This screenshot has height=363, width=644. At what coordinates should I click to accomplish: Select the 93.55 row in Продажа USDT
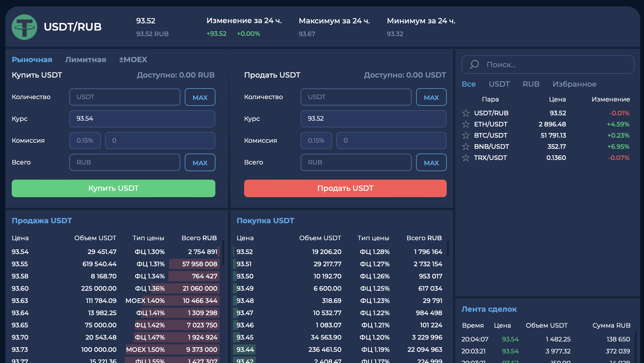(115, 264)
